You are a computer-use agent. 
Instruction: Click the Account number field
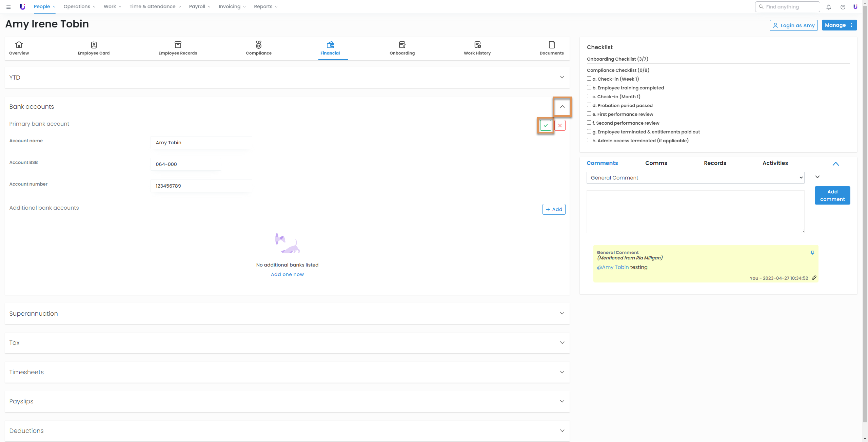(x=201, y=186)
